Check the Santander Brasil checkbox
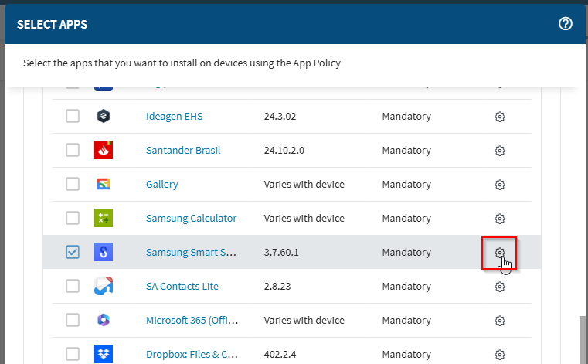 click(73, 150)
